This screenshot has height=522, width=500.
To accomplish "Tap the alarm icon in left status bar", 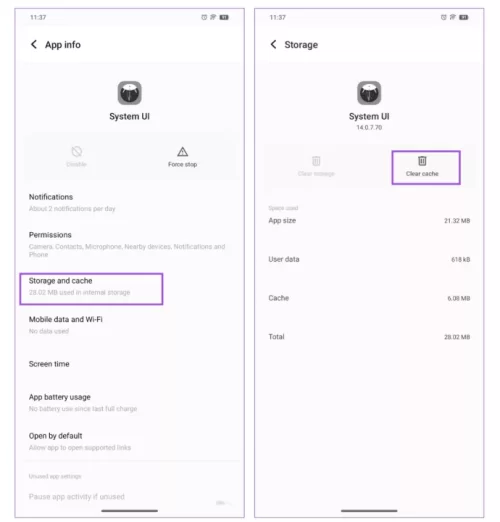I will click(204, 17).
